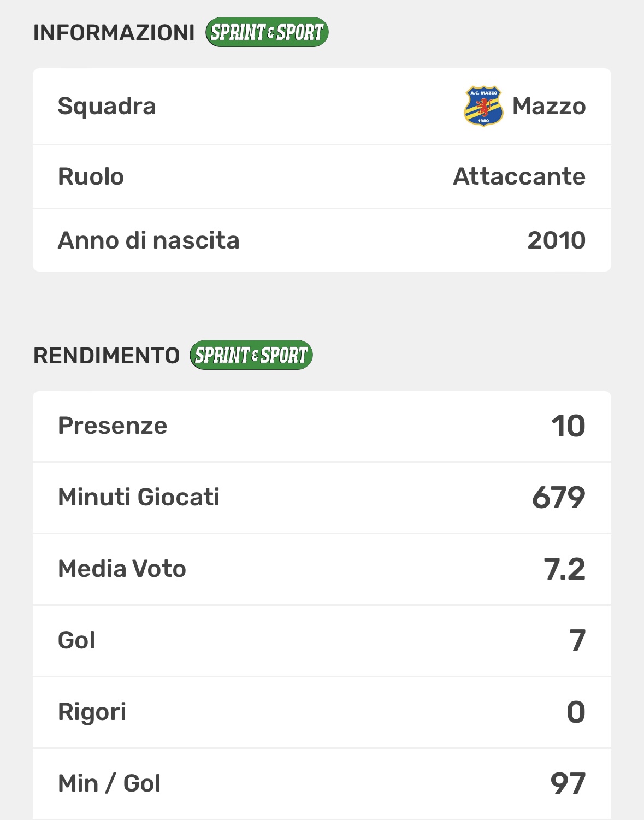Select the 2010 birth year value
The image size is (644, 820).
click(x=556, y=240)
